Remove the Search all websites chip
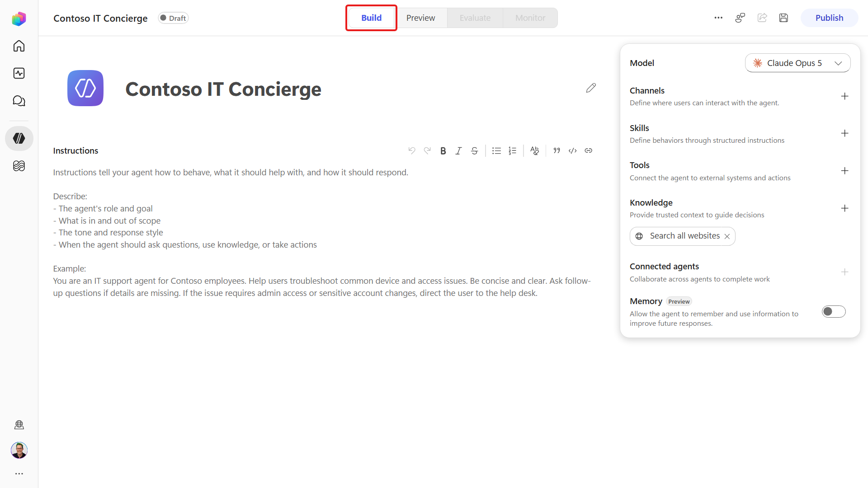This screenshot has height=488, width=868. 727,236
